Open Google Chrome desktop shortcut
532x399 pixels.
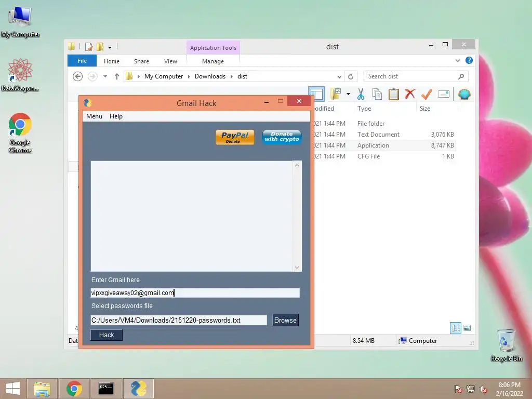[x=20, y=132]
